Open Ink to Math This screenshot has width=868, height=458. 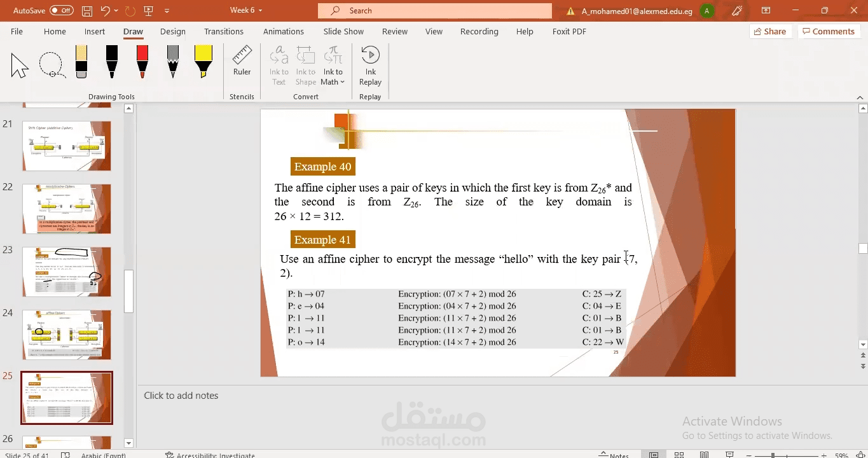(333, 65)
